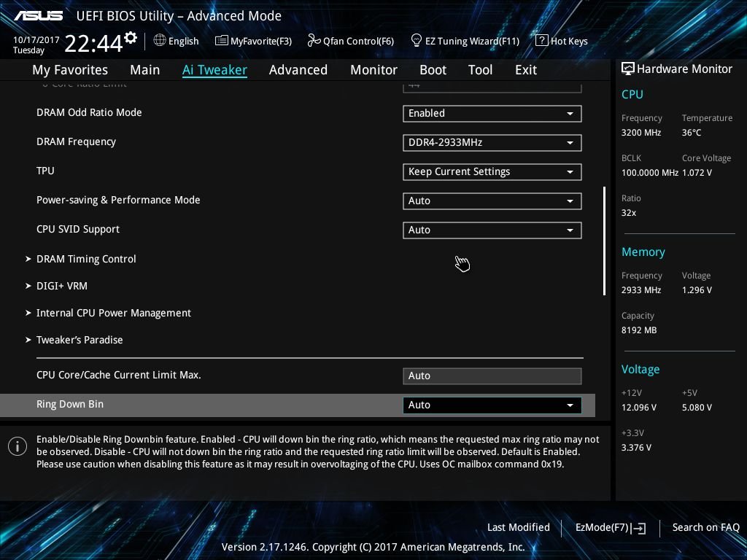Screen dimensions: 747x560
Task: Click the globe language icon
Action: (160, 41)
